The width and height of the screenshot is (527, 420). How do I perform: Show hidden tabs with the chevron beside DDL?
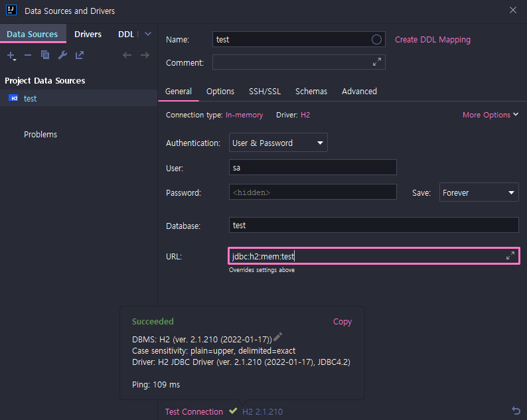(148, 34)
